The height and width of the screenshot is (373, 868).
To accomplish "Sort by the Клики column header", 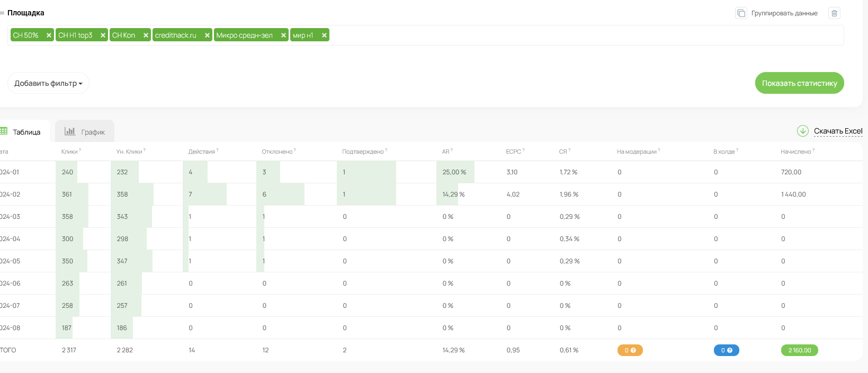I will pos(69,152).
